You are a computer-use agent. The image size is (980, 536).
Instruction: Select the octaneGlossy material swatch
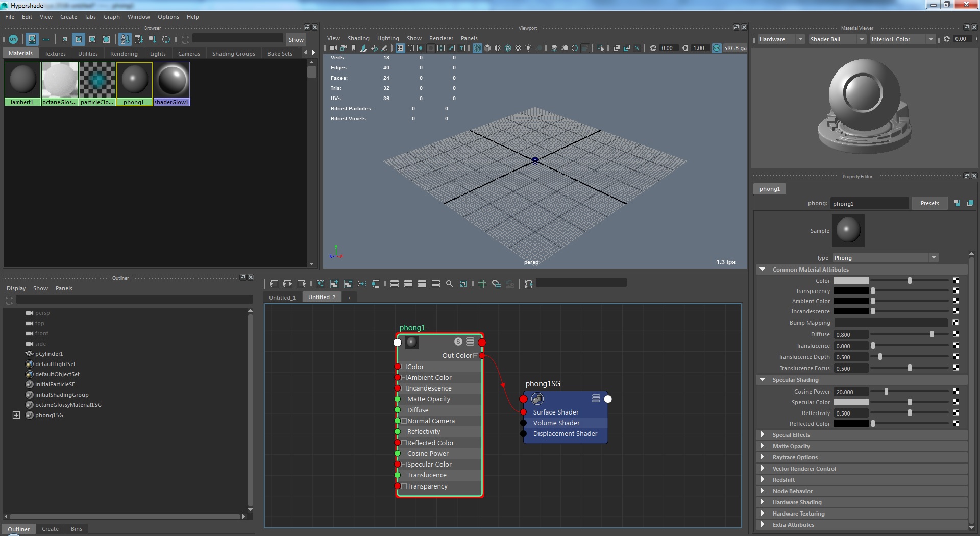[60, 84]
